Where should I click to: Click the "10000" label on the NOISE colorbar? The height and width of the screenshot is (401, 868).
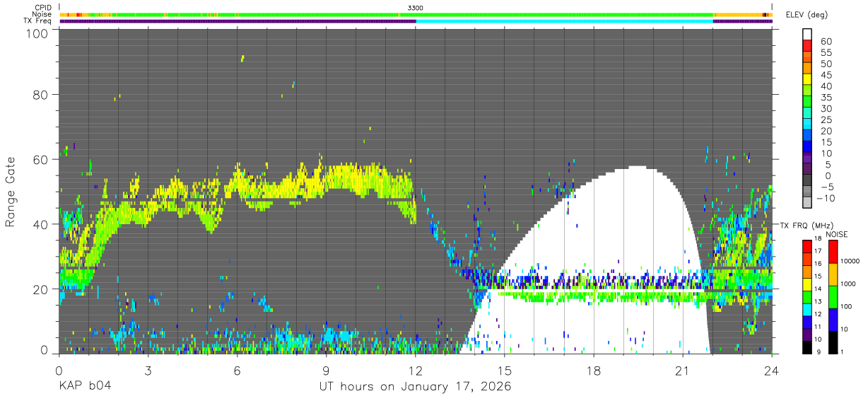click(x=849, y=262)
